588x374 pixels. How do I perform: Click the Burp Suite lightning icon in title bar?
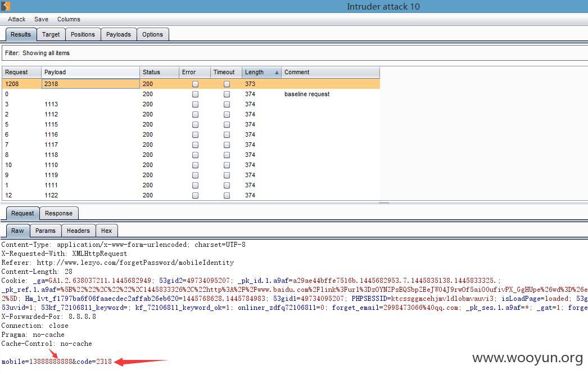(5, 6)
